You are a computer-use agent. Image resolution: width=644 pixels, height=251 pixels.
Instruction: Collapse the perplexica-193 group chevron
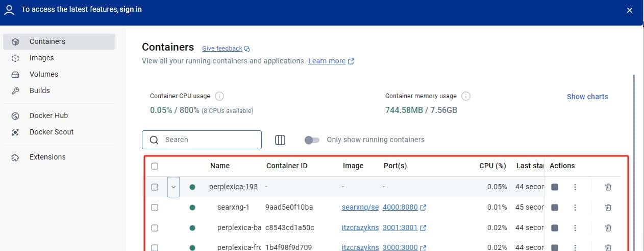[x=174, y=187]
